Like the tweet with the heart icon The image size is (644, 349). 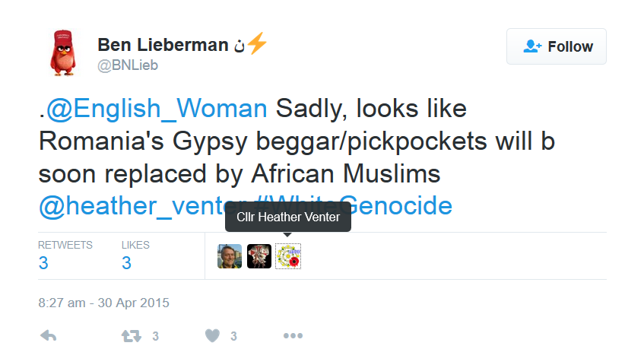coord(213,335)
